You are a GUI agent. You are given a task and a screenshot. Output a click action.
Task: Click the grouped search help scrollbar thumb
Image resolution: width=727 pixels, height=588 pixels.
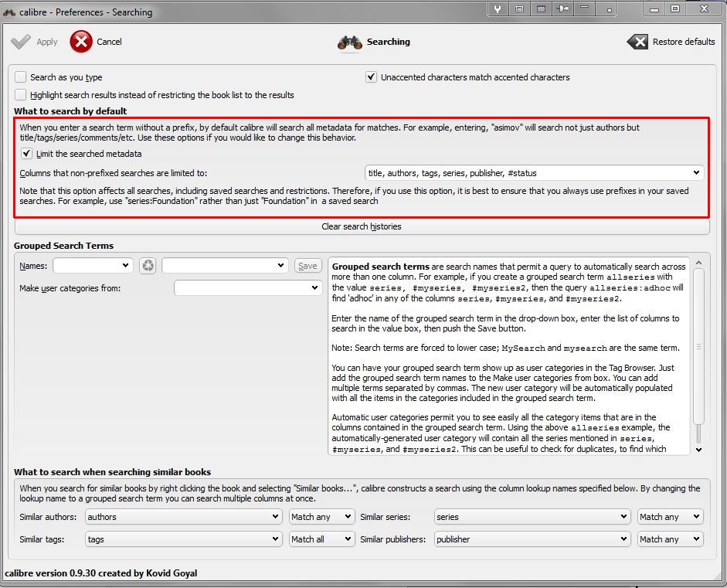pyautogui.click(x=698, y=346)
